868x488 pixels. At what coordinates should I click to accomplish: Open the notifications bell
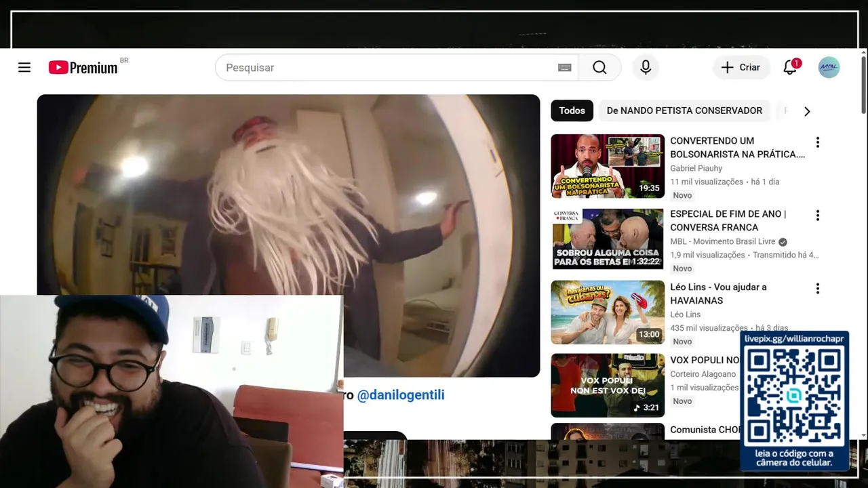pos(790,67)
